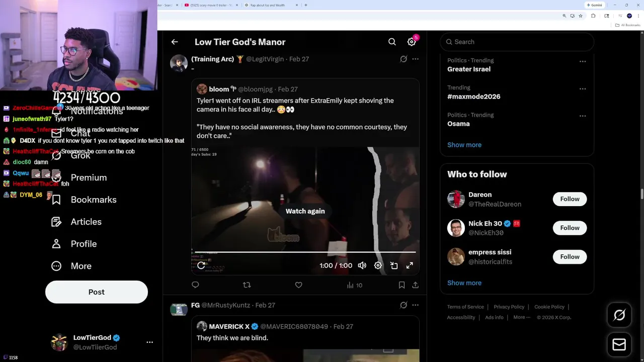
Task: Open Chrome extensions puzzle icon
Action: [593, 16]
